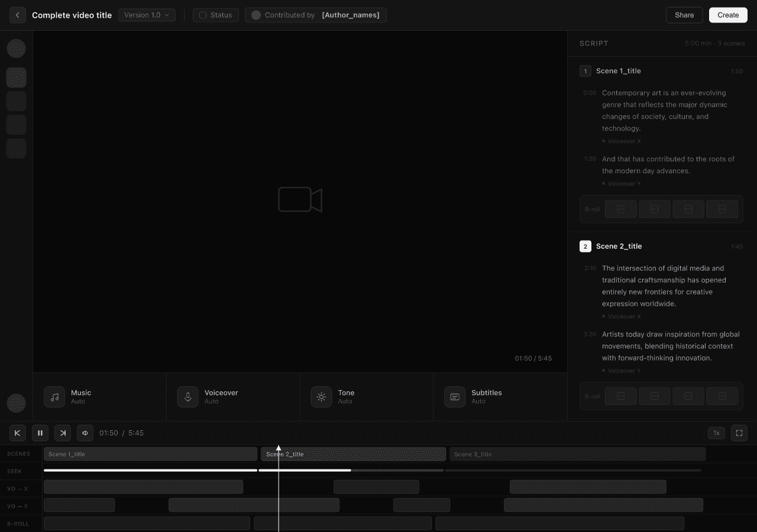Open the Version 1.0 dropdown
757x532 pixels.
pos(147,15)
